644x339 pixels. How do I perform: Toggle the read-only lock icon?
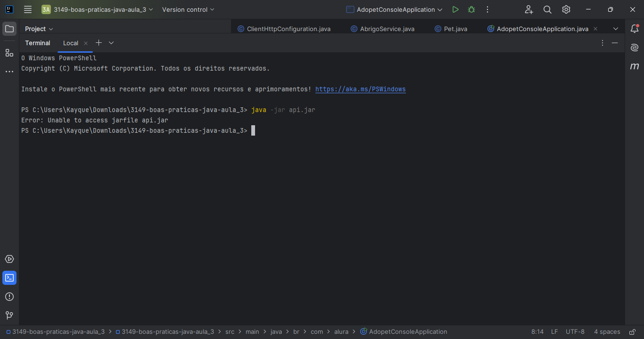pos(633,331)
